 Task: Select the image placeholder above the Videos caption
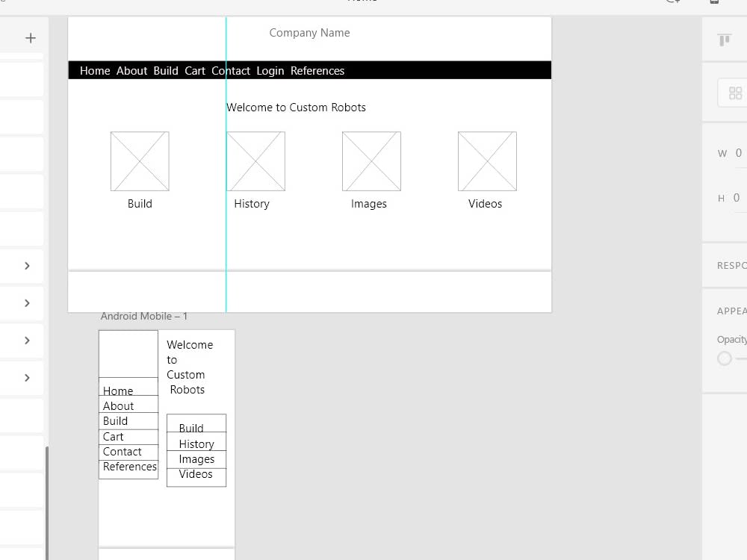coord(487,161)
